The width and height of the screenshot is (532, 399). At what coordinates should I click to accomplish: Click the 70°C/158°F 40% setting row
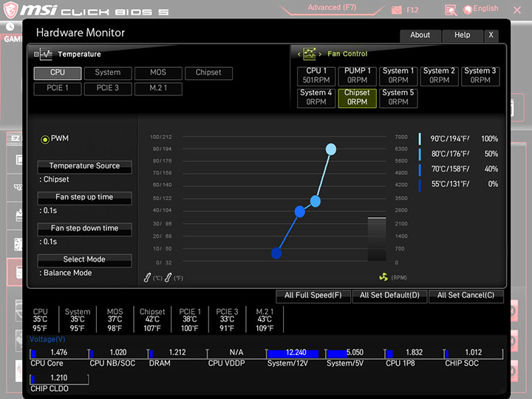tap(458, 169)
